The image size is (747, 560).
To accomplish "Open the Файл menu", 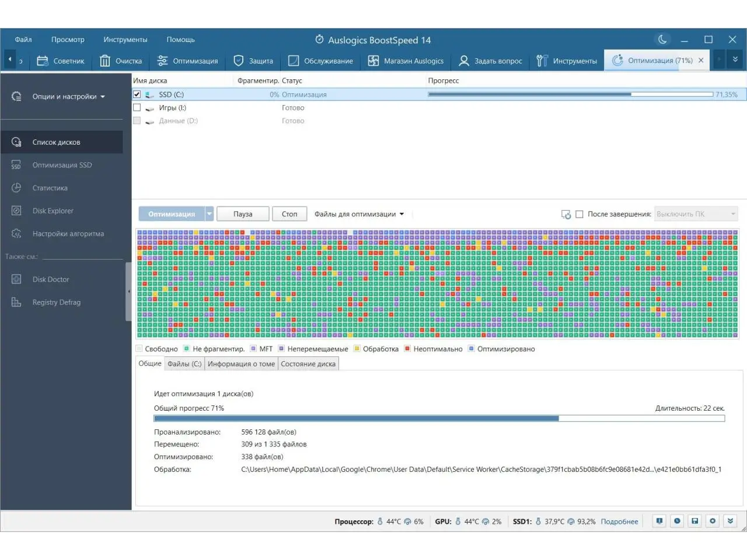I will click(x=23, y=40).
